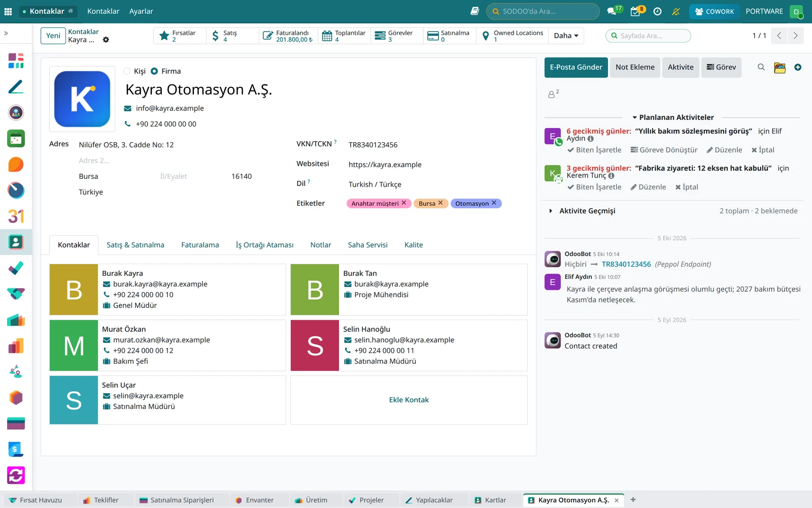The width and height of the screenshot is (812, 508).
Task: Click the green plus follow icon in chatter
Action: [798, 67]
